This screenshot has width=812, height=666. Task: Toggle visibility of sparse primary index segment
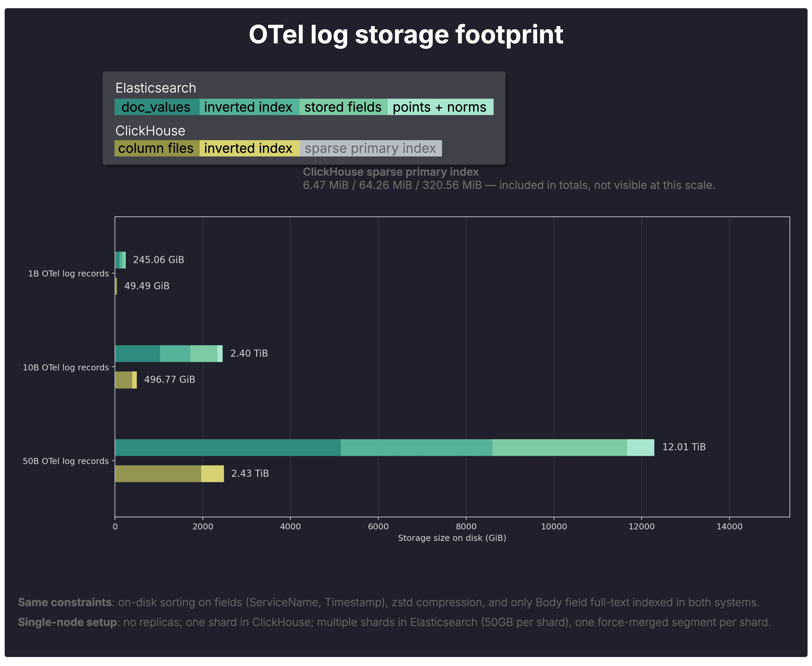click(x=371, y=148)
